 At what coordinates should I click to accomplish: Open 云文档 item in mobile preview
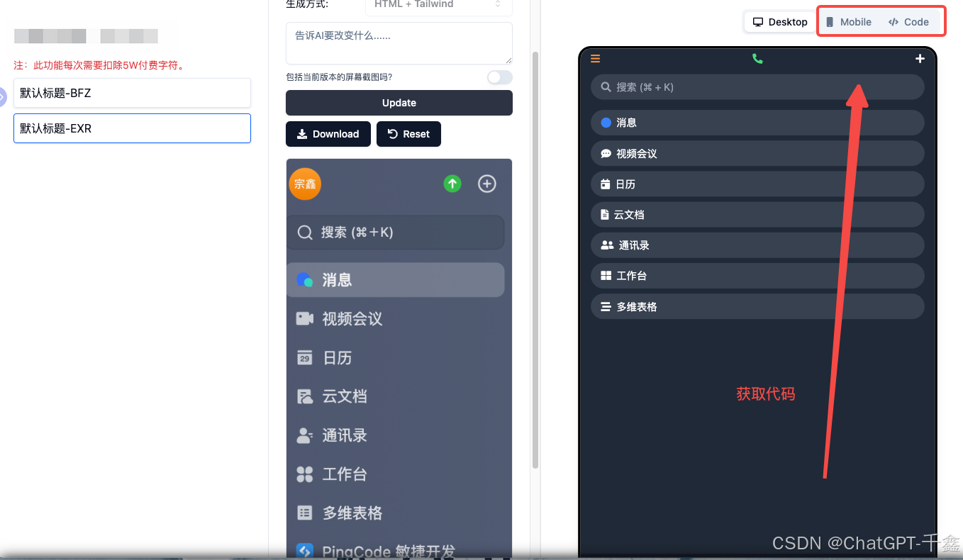click(x=757, y=215)
